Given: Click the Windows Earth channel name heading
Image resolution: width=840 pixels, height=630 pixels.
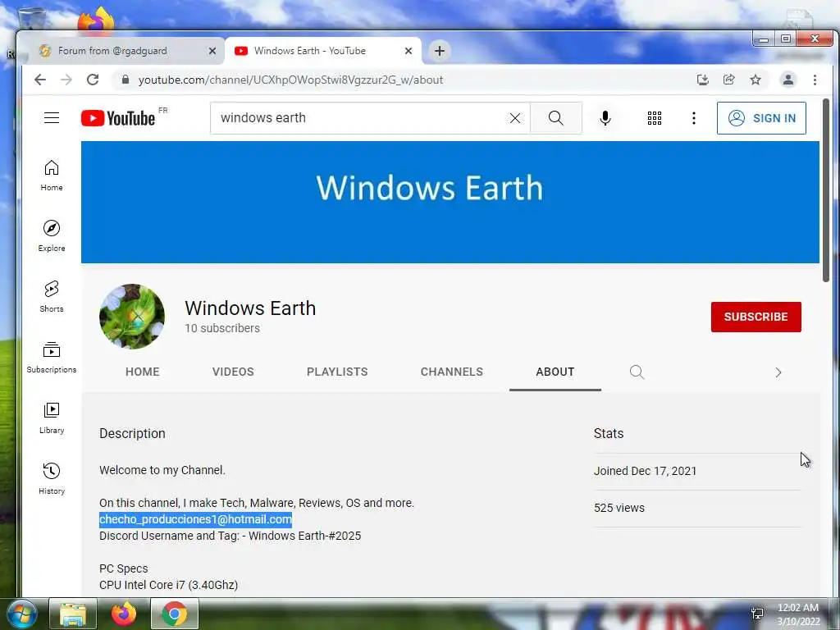Looking at the screenshot, I should (250, 308).
